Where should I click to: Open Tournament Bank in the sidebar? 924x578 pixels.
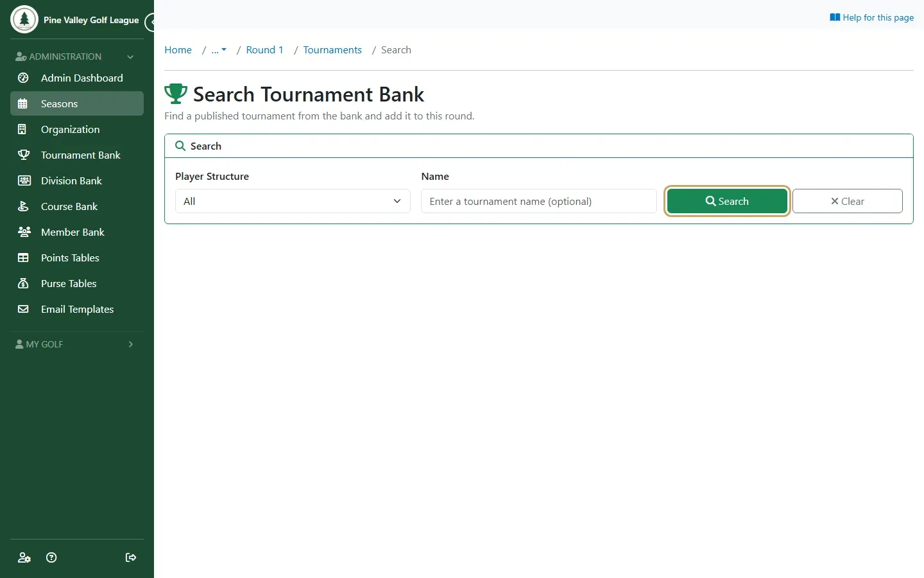77,155
